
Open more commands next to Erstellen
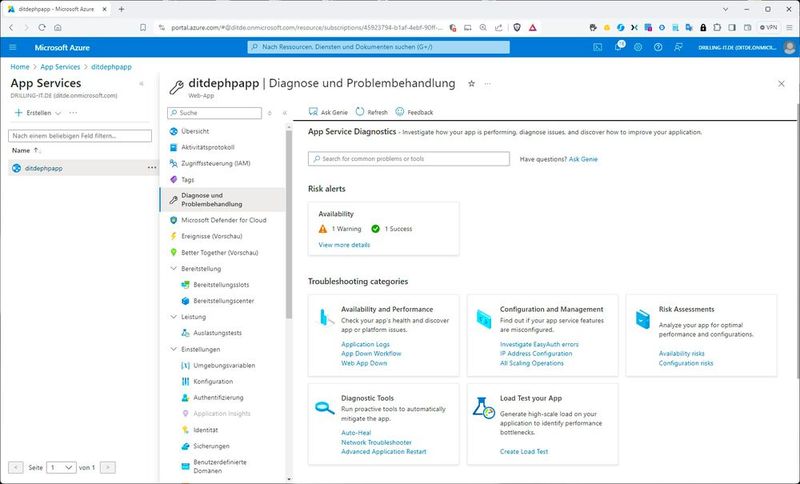click(73, 113)
